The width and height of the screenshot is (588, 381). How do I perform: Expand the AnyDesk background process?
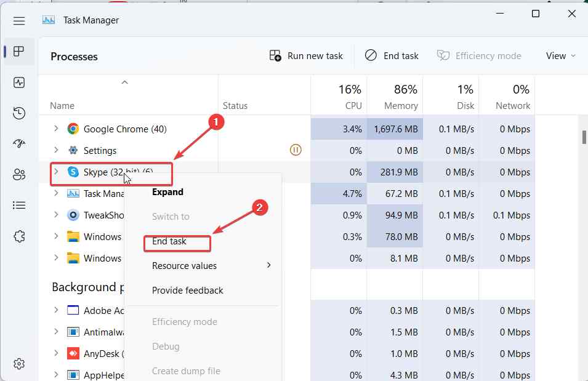pyautogui.click(x=56, y=353)
